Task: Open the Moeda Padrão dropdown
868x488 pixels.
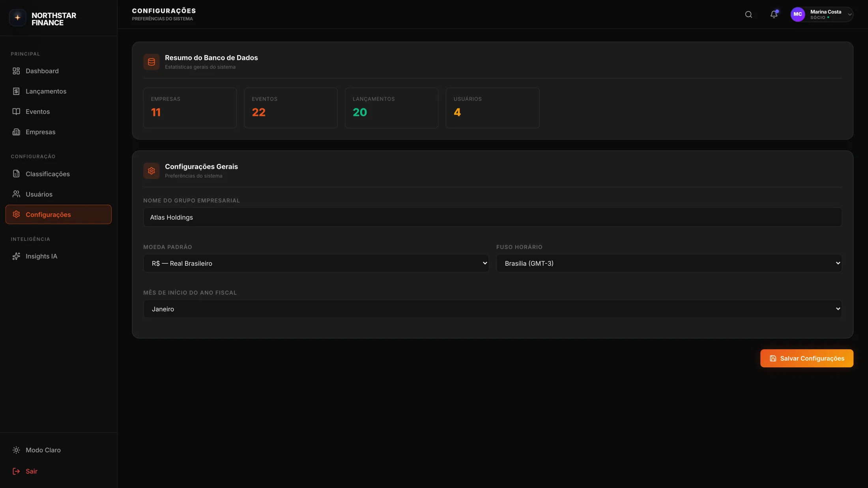Action: pos(316,263)
